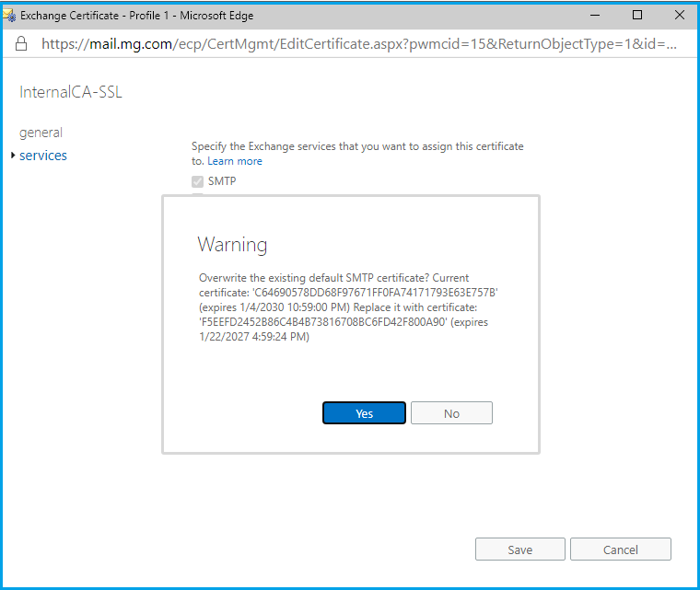Image resolution: width=700 pixels, height=590 pixels.
Task: Close the Exchange Certificate window
Action: 679,15
